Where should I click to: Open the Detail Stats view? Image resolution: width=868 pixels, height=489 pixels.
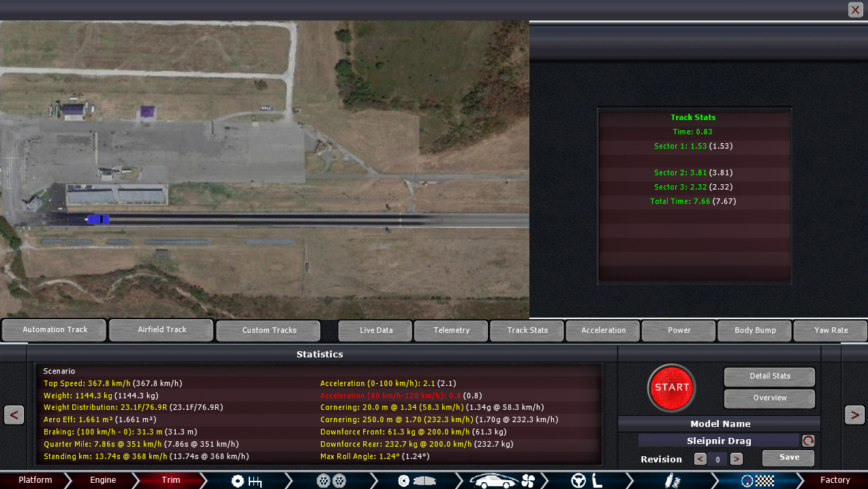(770, 376)
